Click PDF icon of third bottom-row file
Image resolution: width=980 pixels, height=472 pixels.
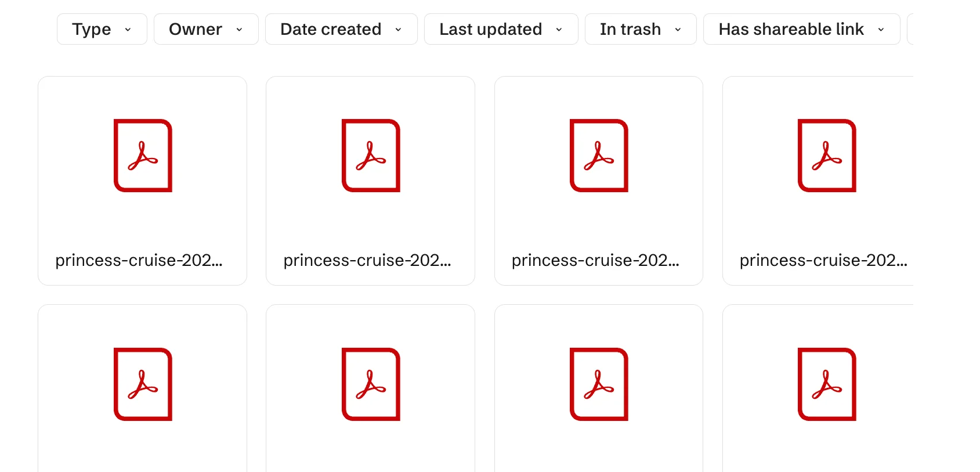(599, 384)
